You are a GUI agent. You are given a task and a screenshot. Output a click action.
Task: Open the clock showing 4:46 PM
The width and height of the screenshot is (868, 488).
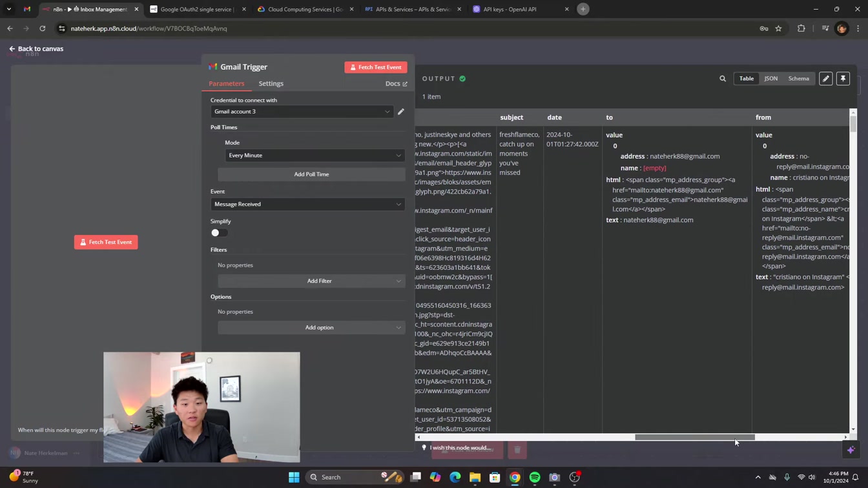(834, 477)
